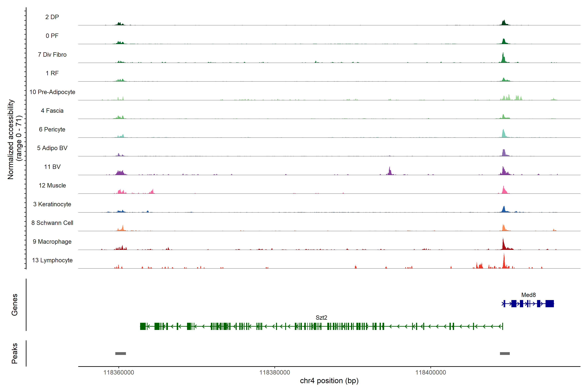This screenshot has width=588, height=392.
Task: Click the 118400000 axis tick label
Action: coord(431,373)
